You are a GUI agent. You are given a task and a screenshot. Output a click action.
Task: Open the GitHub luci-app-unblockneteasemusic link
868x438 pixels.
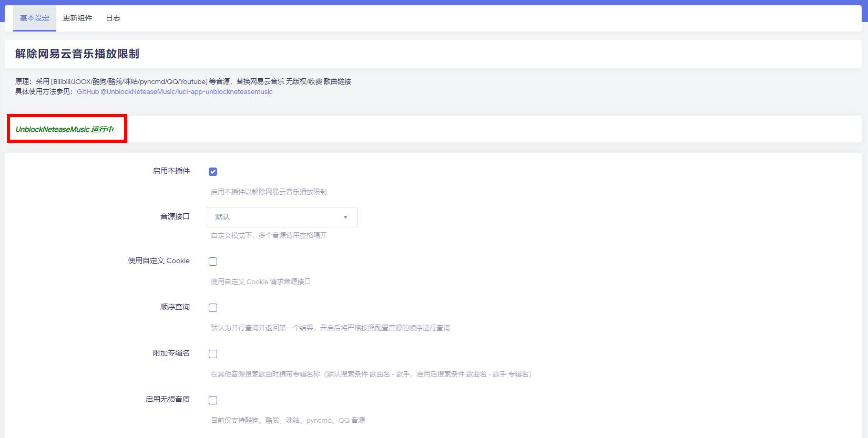175,91
